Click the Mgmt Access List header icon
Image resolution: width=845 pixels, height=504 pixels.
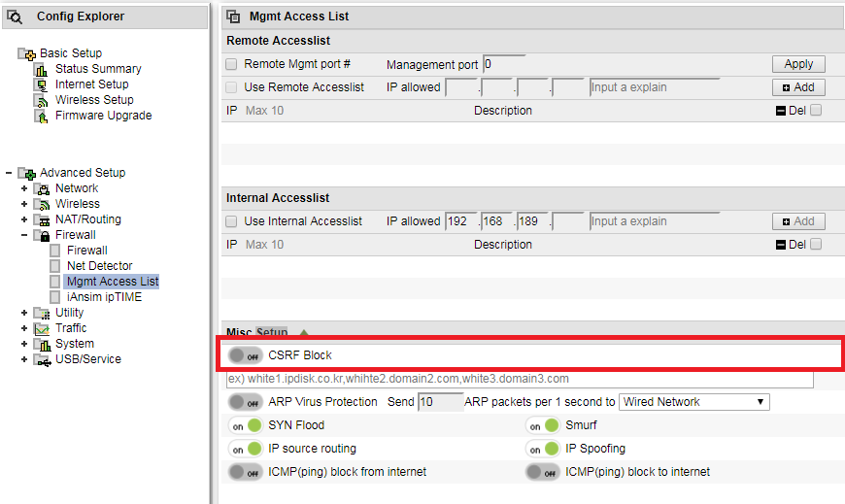pos(233,17)
